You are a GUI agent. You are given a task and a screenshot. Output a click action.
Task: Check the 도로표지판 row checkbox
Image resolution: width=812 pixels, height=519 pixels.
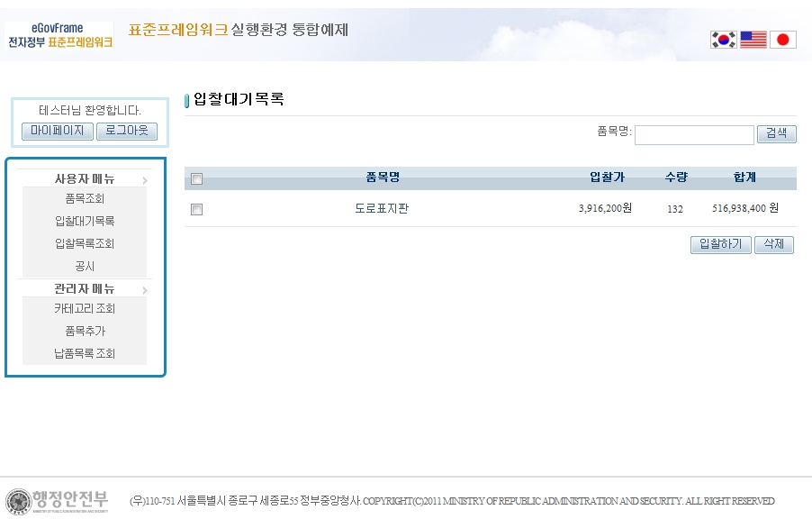click(x=197, y=209)
